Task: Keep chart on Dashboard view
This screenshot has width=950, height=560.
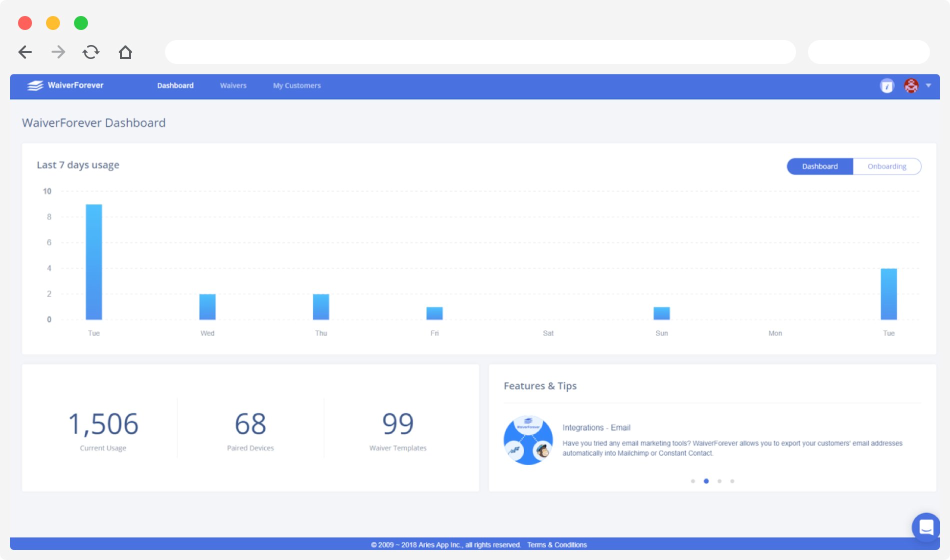Action: (819, 166)
